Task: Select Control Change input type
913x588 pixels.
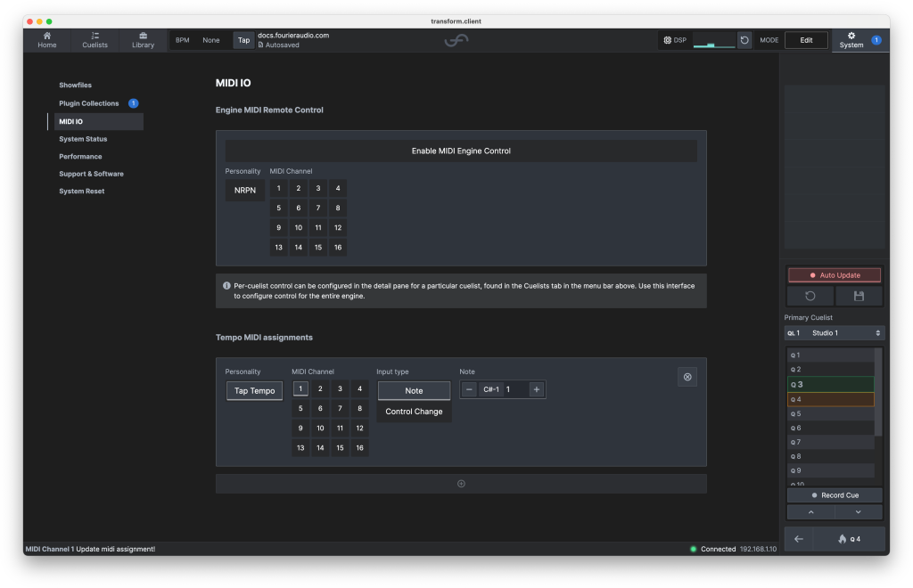Action: click(x=414, y=412)
